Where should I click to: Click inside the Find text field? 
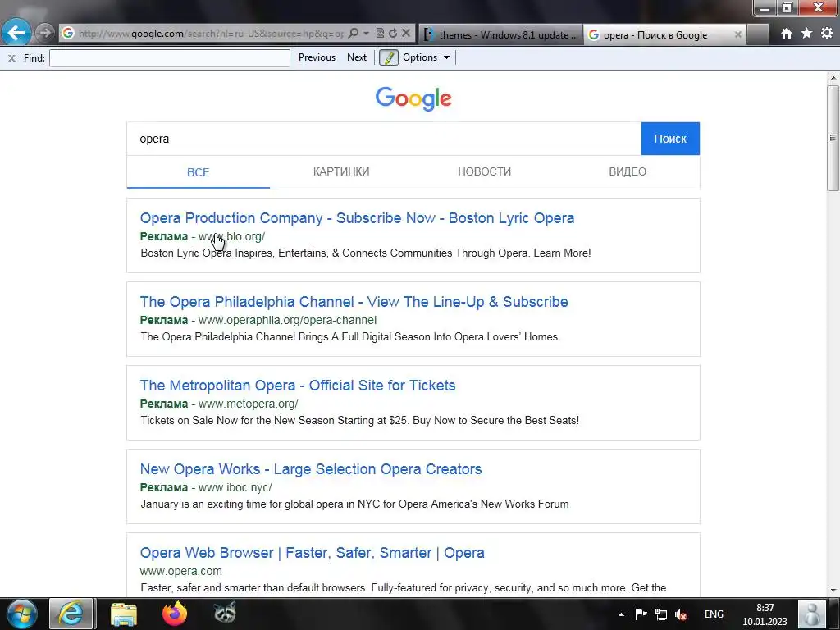[x=169, y=58]
